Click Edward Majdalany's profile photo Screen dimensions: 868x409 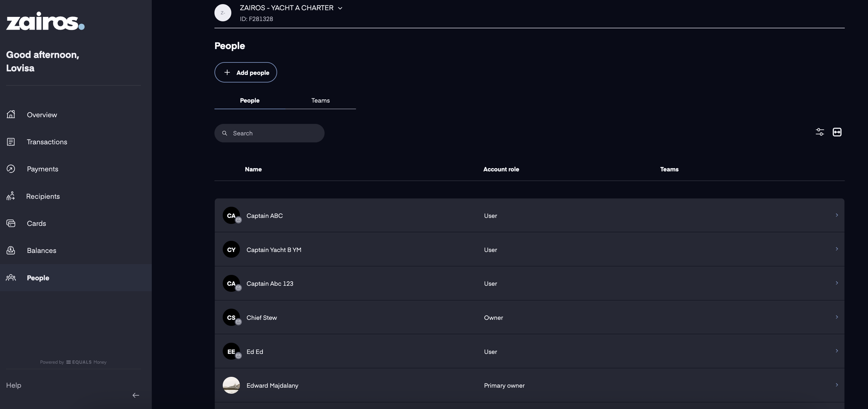[x=231, y=385]
